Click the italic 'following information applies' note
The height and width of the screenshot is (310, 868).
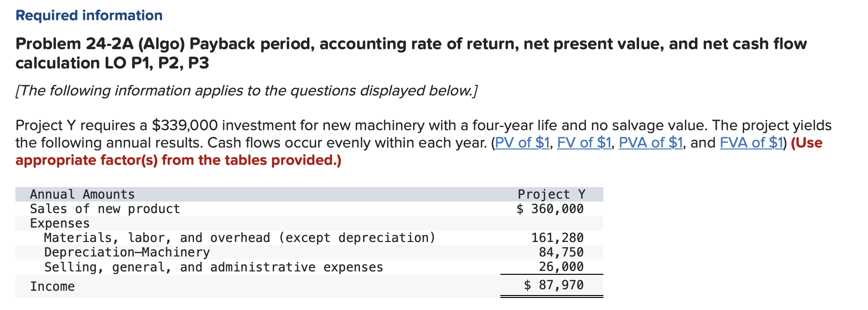[246, 91]
